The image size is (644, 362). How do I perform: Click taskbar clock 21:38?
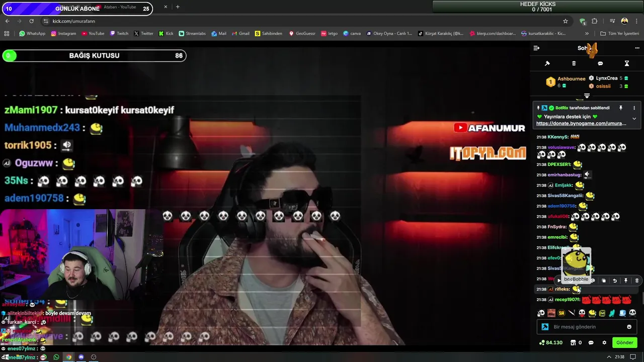point(620,357)
